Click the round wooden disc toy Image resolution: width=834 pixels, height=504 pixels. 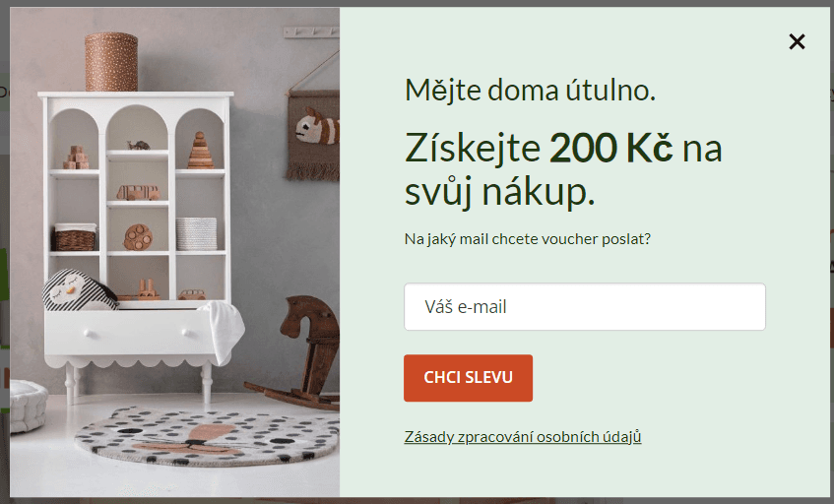pos(138,237)
